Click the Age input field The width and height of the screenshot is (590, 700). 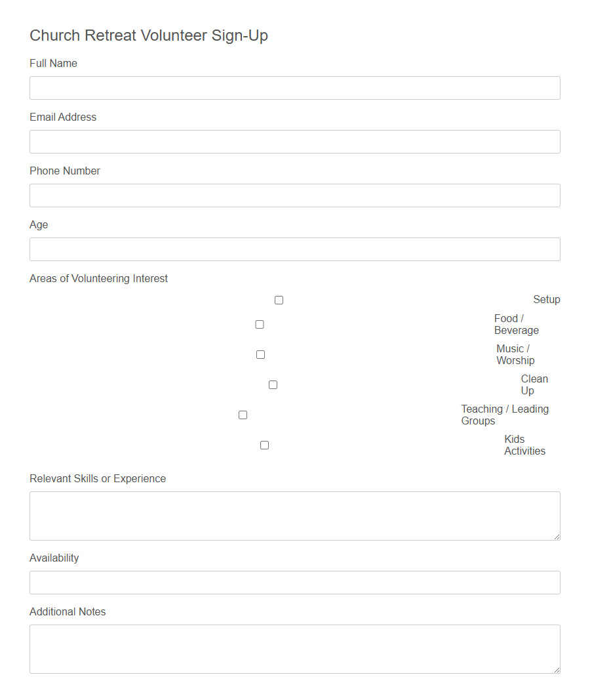294,249
